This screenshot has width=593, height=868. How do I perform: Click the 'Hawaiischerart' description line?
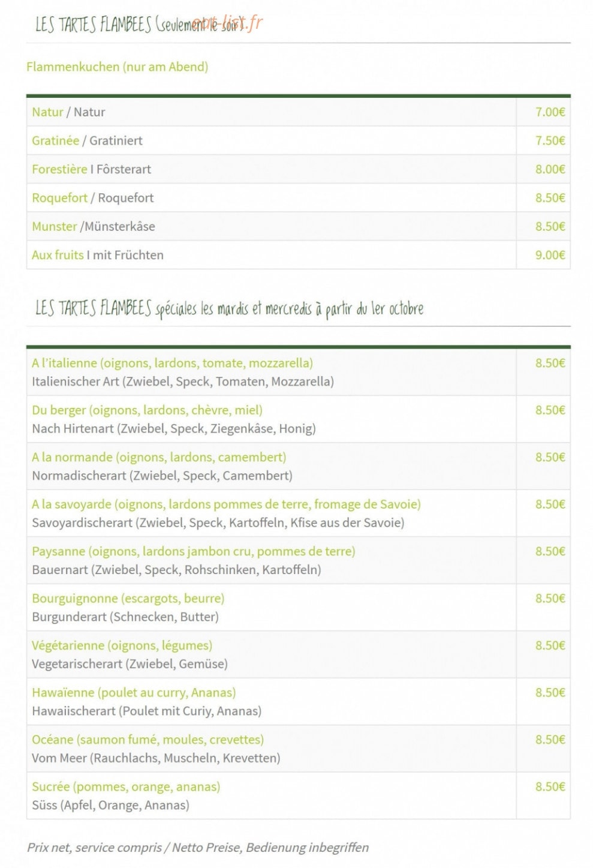point(147,711)
